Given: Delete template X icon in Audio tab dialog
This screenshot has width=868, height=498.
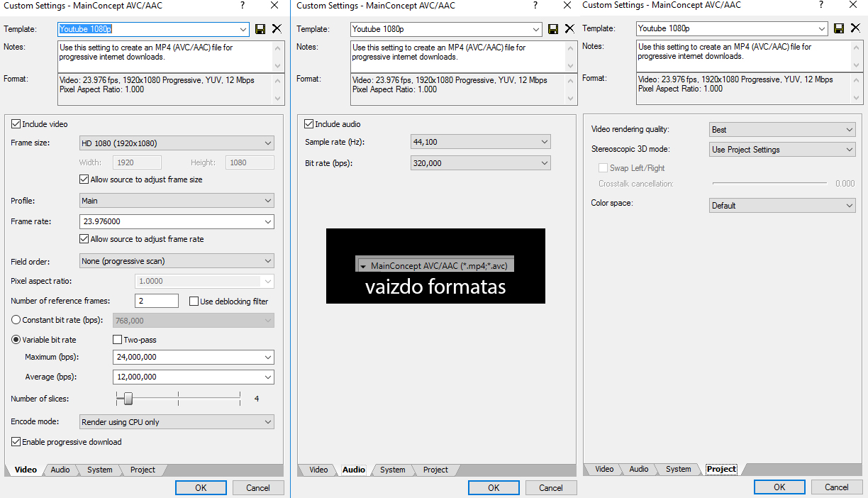Looking at the screenshot, I should coord(569,29).
